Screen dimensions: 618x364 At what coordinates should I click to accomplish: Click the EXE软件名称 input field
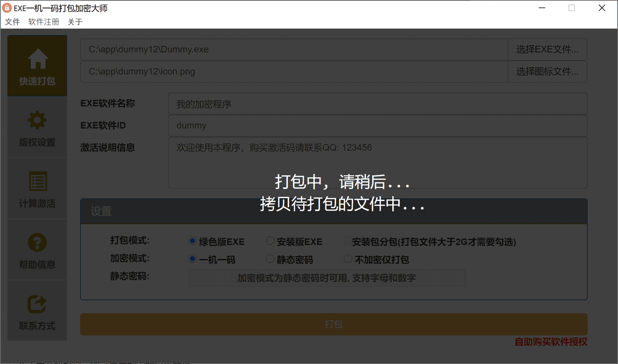[377, 104]
